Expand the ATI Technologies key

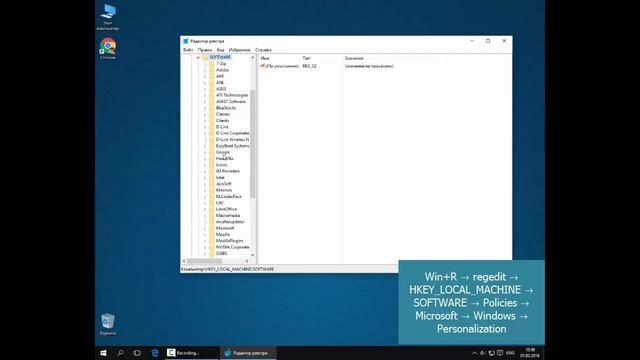[x=205, y=95]
